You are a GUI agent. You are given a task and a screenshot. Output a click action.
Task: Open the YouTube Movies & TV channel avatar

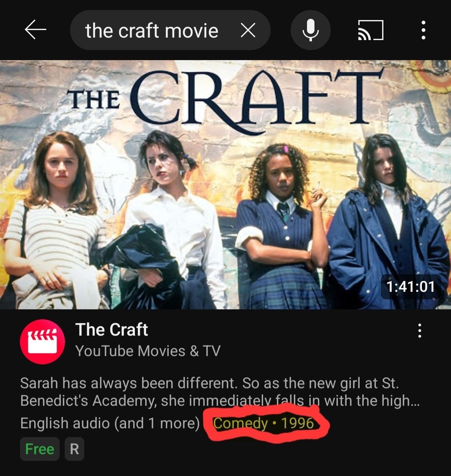42,341
